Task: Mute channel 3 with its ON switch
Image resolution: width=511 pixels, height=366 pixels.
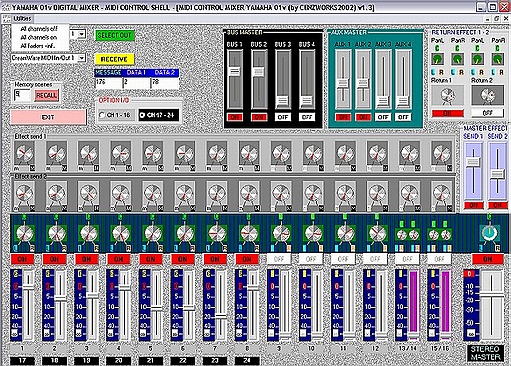Action: (86, 259)
